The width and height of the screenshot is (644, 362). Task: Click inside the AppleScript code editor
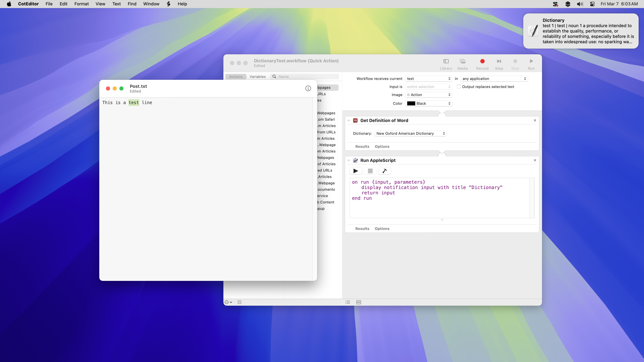pos(439,198)
